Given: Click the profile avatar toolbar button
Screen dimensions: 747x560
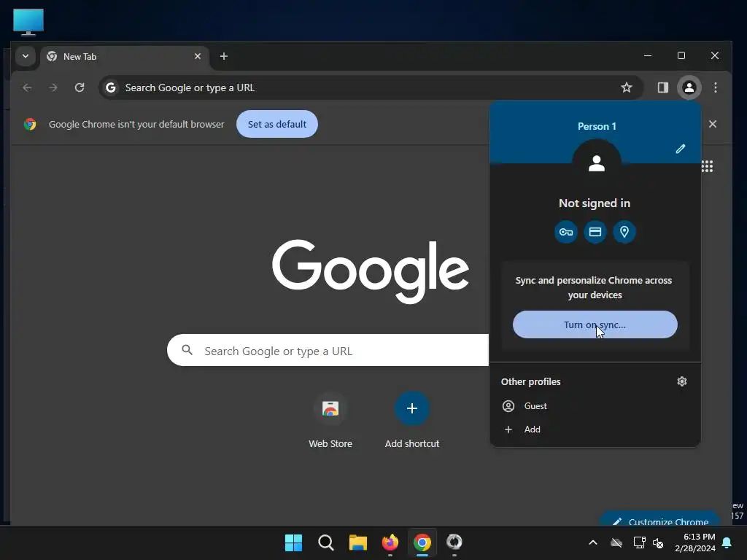Looking at the screenshot, I should pos(689,87).
